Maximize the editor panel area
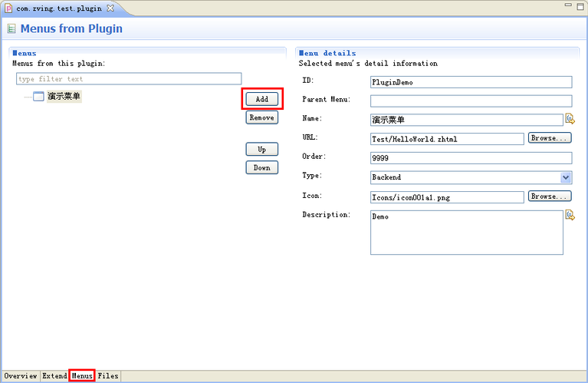 [580, 6]
